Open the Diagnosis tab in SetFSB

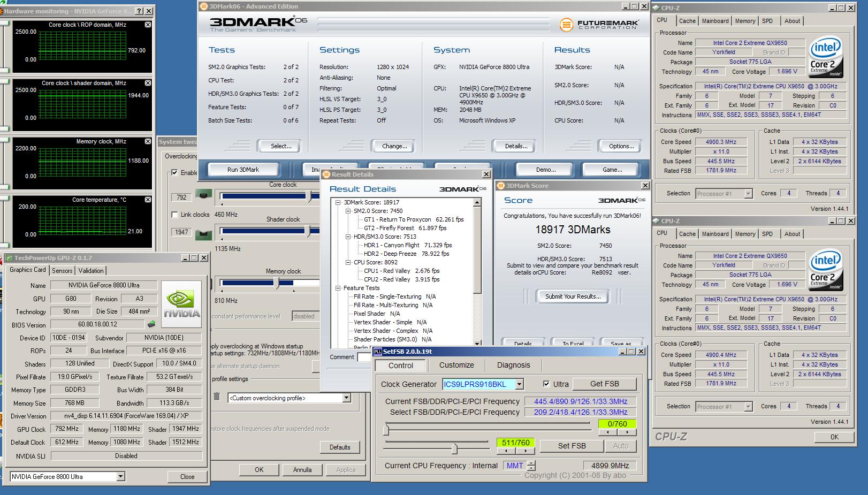(513, 365)
